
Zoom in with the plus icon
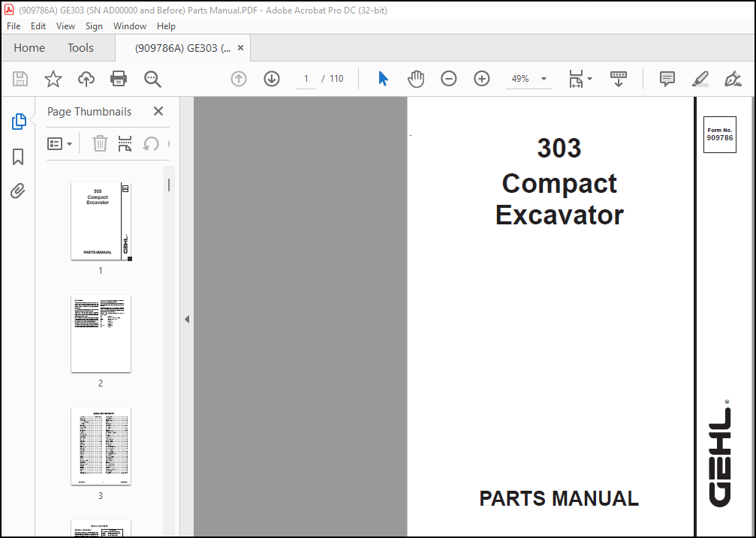pos(482,79)
